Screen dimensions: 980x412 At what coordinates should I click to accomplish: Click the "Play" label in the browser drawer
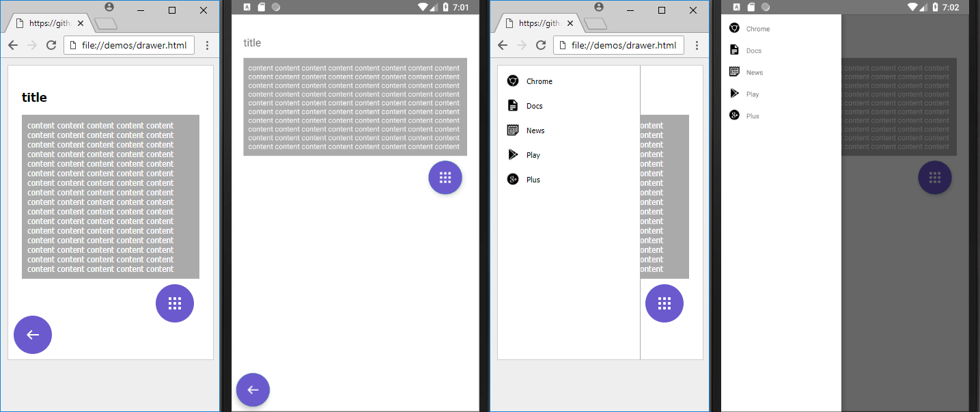coord(533,155)
